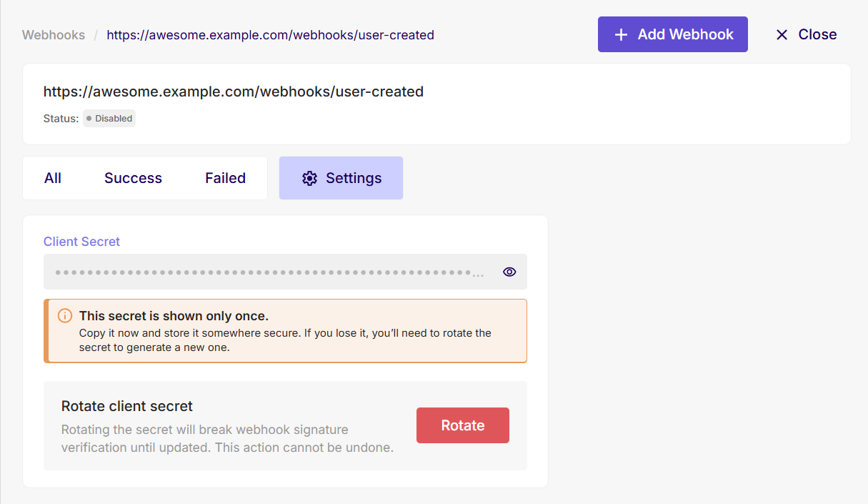Screen dimensions: 868x504
Task: Select the Success tab
Action: coord(133,178)
